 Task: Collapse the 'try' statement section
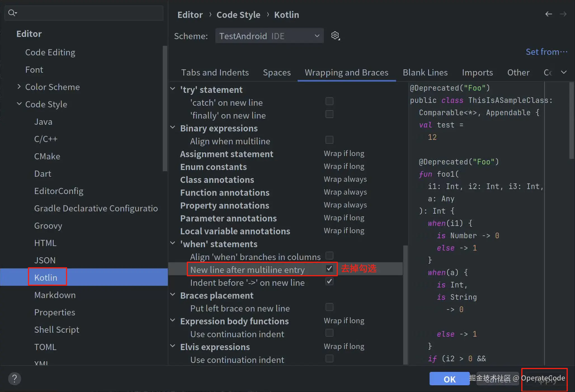click(x=173, y=89)
